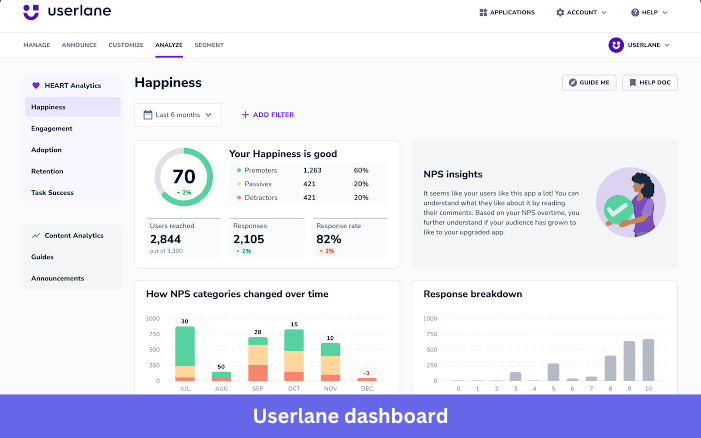
Task: Click the AUG bar in NPS chart
Action: (221, 376)
